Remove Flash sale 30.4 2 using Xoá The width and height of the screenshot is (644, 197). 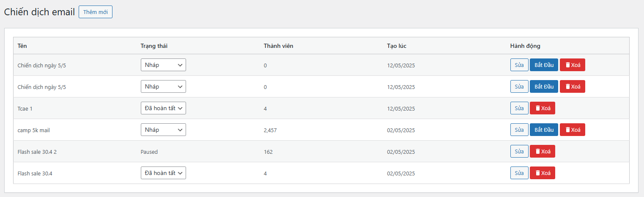click(x=542, y=151)
